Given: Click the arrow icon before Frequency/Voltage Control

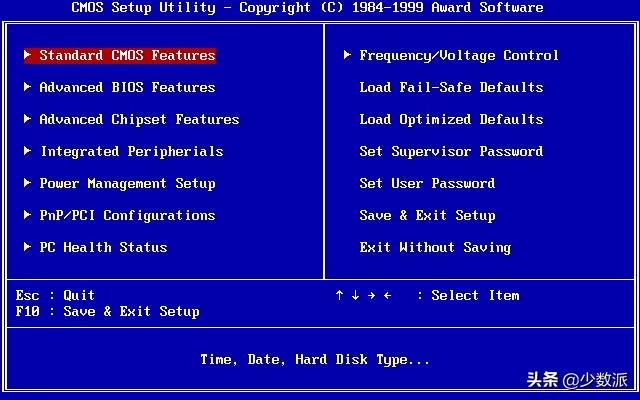Looking at the screenshot, I should point(347,55).
